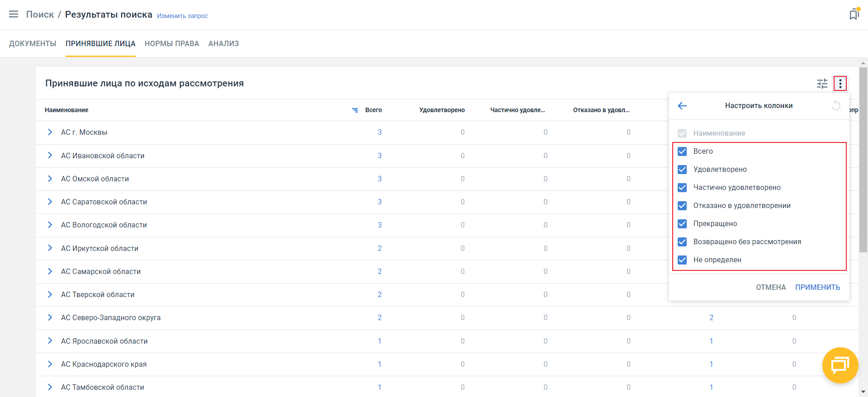Go back from column settings panel
The height and width of the screenshot is (397, 868).
[682, 106]
